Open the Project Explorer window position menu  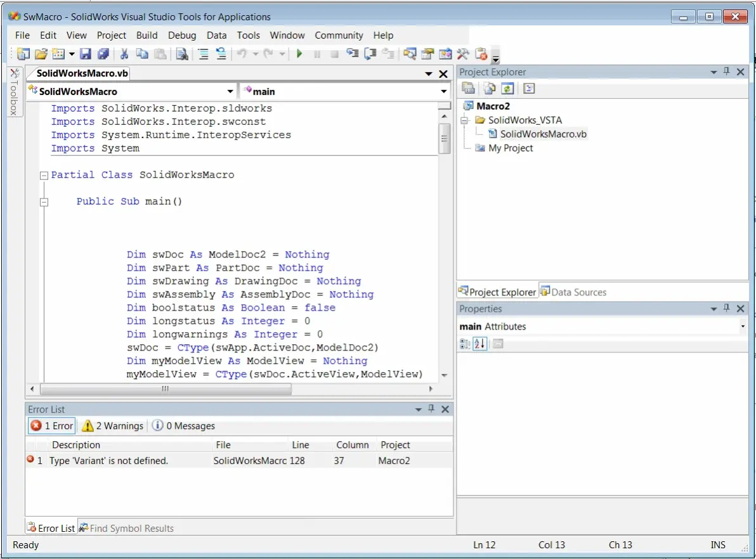tap(714, 72)
